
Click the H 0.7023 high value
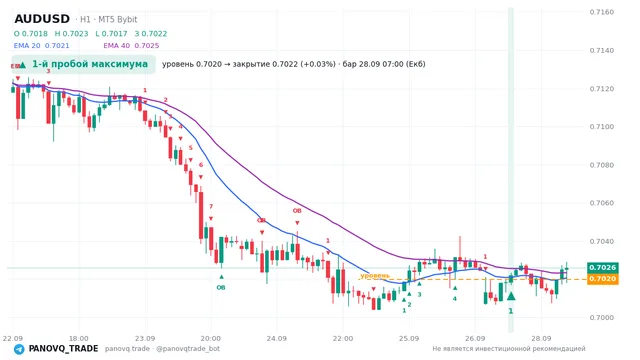[x=71, y=34]
